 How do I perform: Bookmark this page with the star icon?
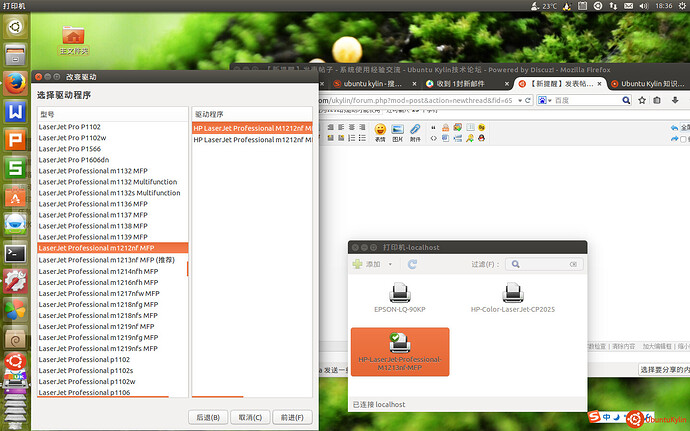coord(642,100)
